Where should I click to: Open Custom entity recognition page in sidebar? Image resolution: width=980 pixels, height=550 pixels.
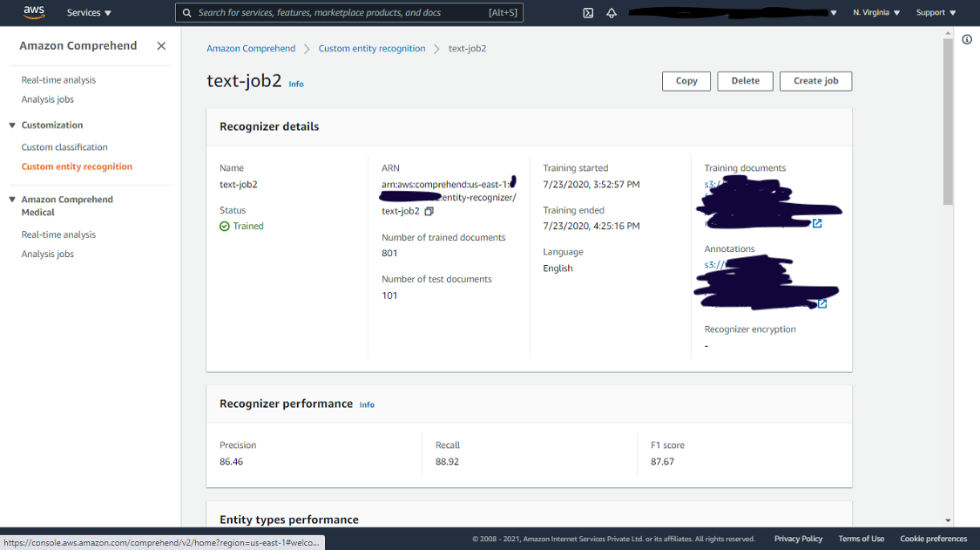coord(77,166)
